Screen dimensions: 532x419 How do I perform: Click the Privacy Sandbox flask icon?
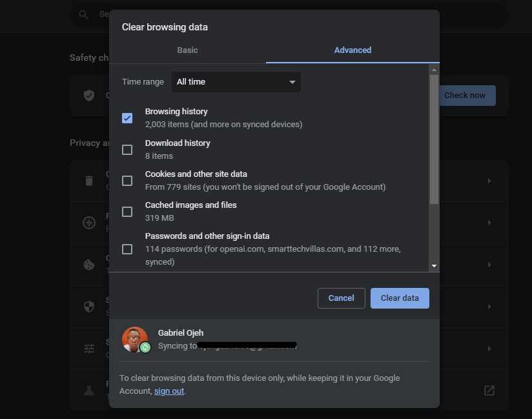(x=88, y=390)
